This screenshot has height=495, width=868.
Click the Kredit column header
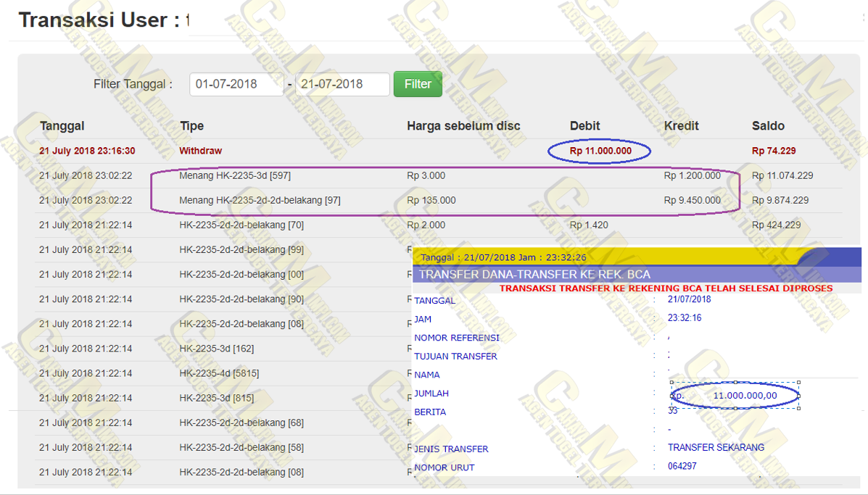(681, 126)
